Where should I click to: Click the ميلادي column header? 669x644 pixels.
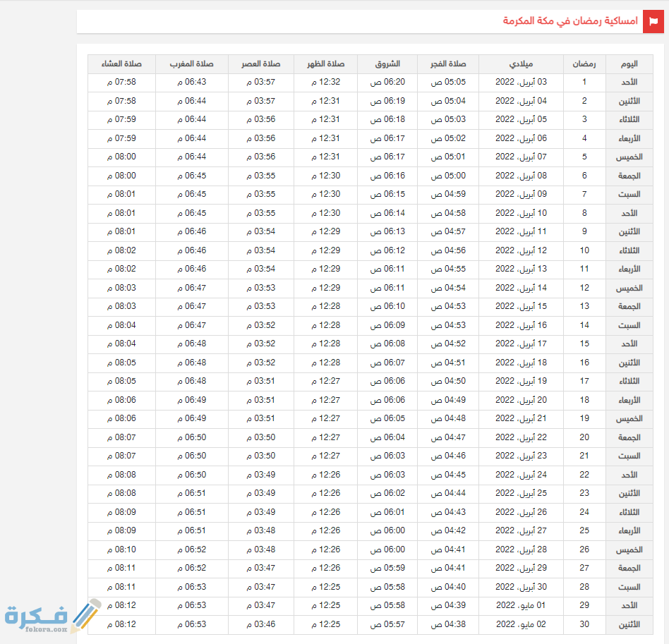click(x=521, y=64)
